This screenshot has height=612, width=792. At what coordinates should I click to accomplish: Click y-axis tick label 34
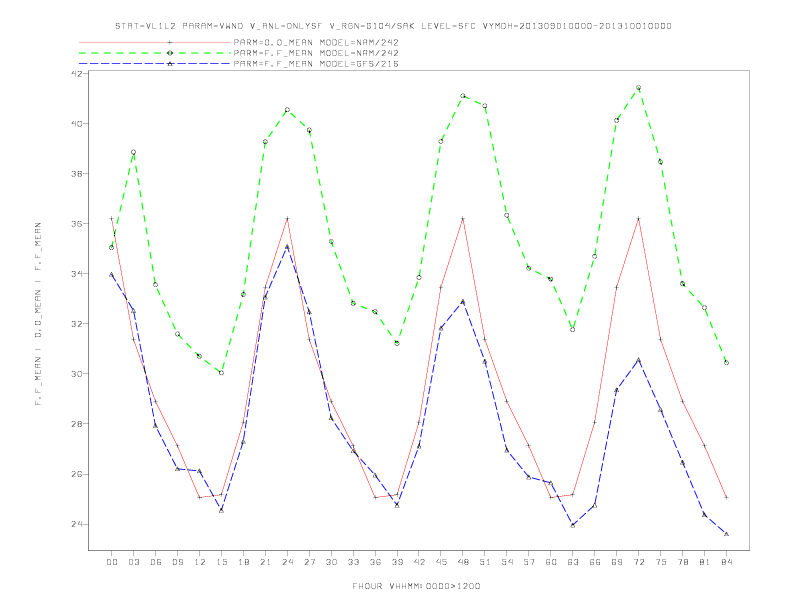pyautogui.click(x=77, y=274)
